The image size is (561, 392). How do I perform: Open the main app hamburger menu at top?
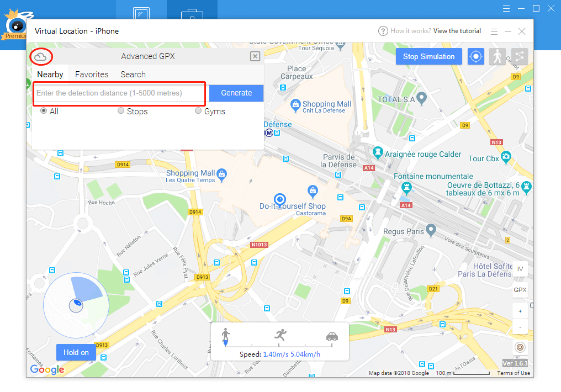(x=506, y=9)
